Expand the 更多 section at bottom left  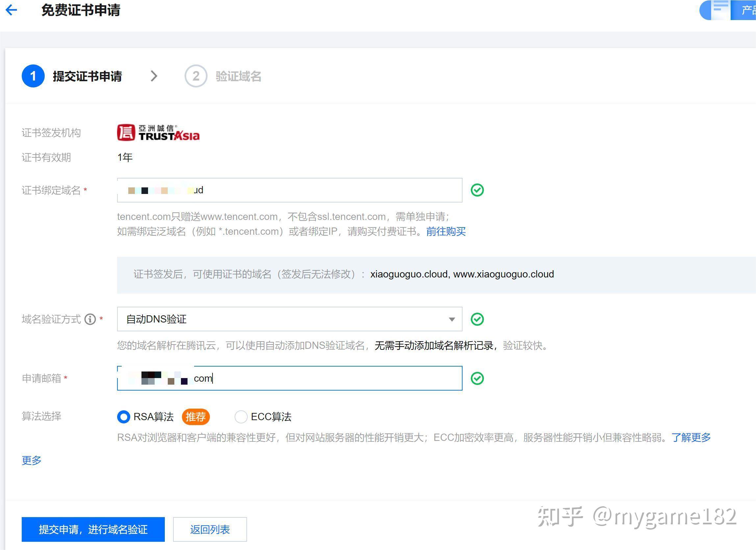pyautogui.click(x=31, y=460)
